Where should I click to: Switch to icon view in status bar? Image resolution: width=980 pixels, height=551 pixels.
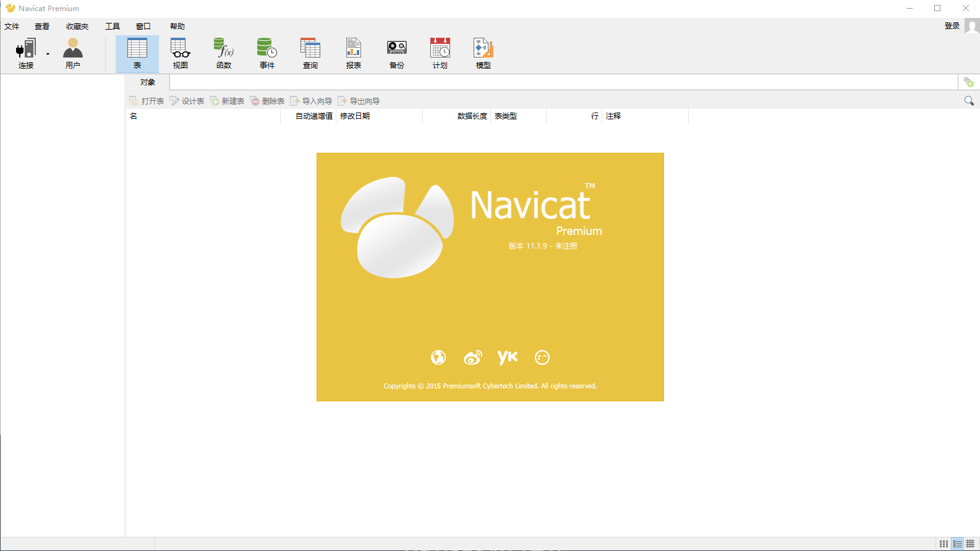pyautogui.click(x=944, y=544)
